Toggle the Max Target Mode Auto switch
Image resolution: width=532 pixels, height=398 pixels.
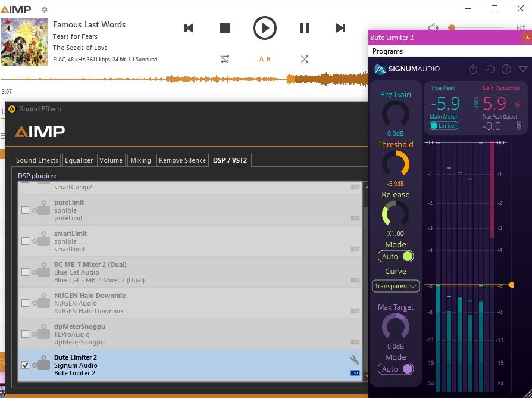[x=396, y=369]
